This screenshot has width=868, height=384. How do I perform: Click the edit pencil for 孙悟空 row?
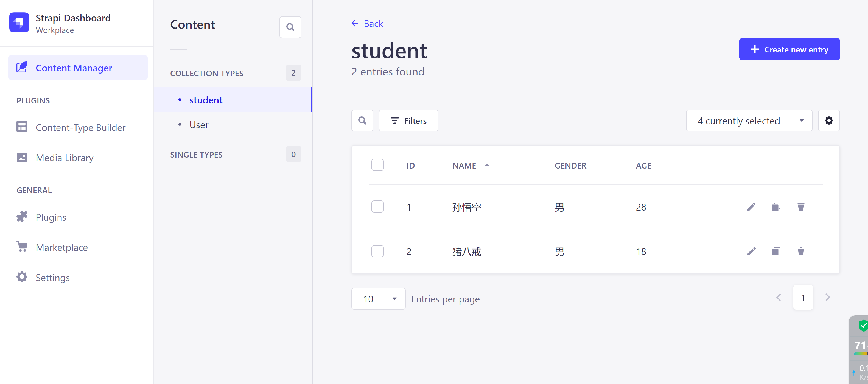tap(751, 207)
